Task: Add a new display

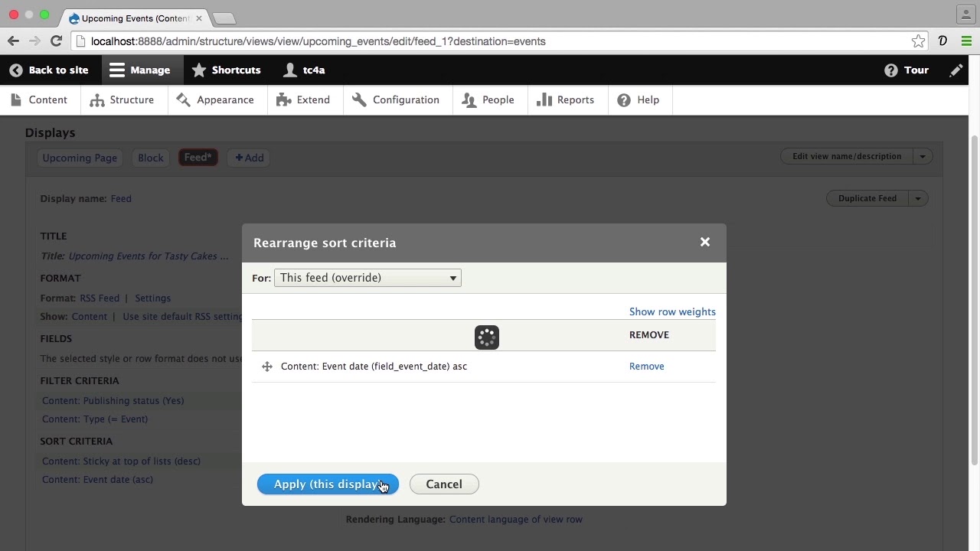Action: tap(250, 158)
